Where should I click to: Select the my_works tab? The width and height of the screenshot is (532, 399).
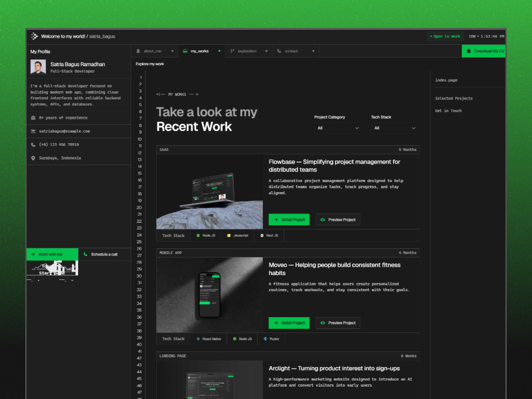201,51
